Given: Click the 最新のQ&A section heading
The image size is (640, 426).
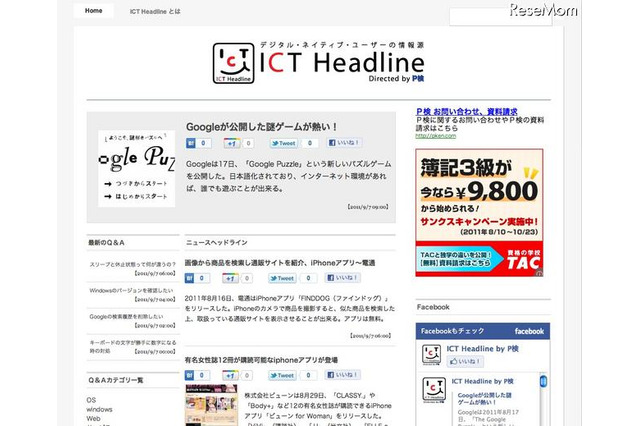Looking at the screenshot, I should 107,243.
